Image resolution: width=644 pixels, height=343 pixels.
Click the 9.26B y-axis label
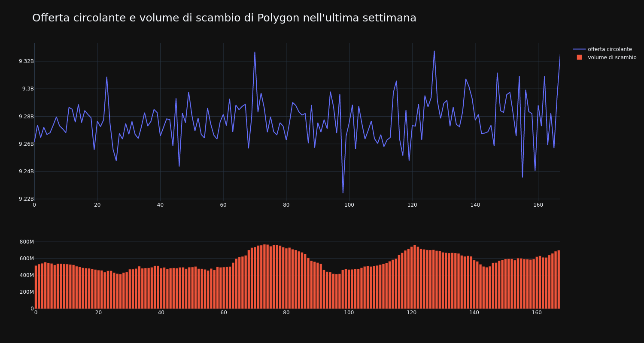pos(26,144)
